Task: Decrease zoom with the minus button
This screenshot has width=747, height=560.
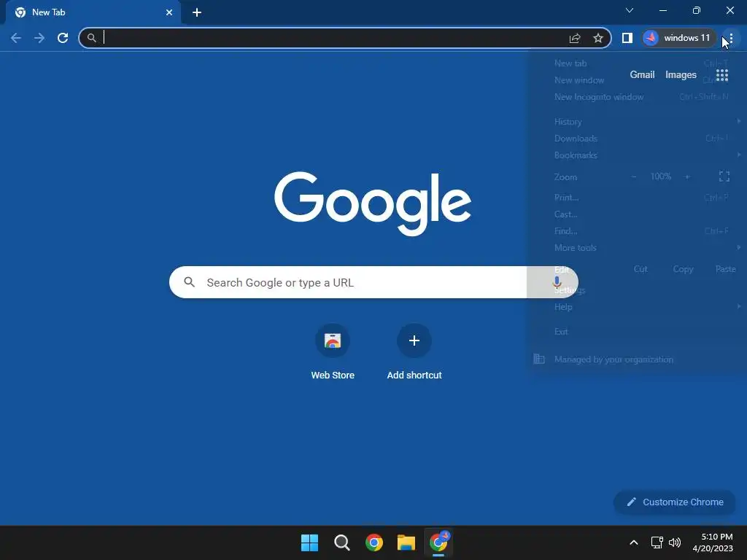Action: (x=634, y=176)
